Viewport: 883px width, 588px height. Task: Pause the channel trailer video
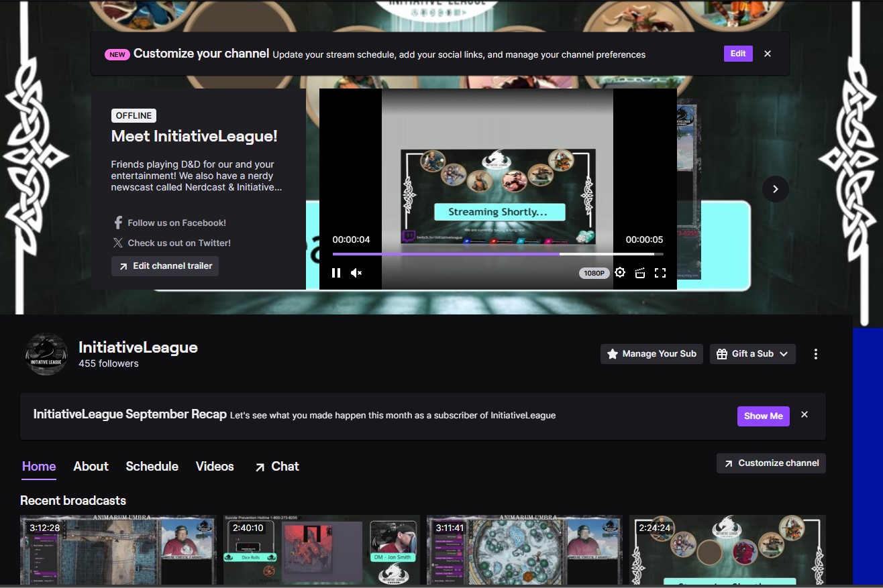pyautogui.click(x=336, y=273)
